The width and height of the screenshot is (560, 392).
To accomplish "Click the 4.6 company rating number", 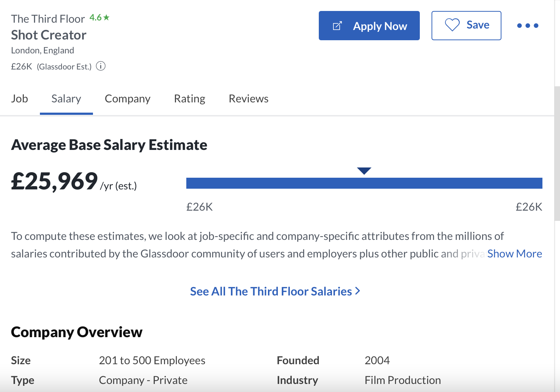I will 96,18.
